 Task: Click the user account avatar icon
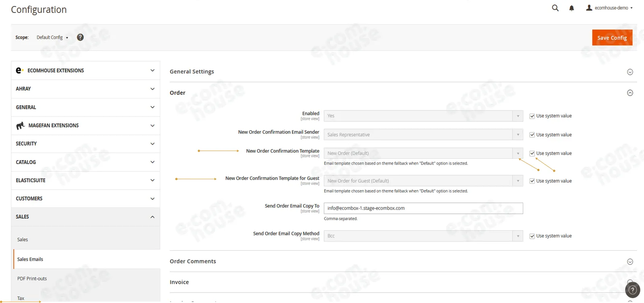pyautogui.click(x=589, y=8)
